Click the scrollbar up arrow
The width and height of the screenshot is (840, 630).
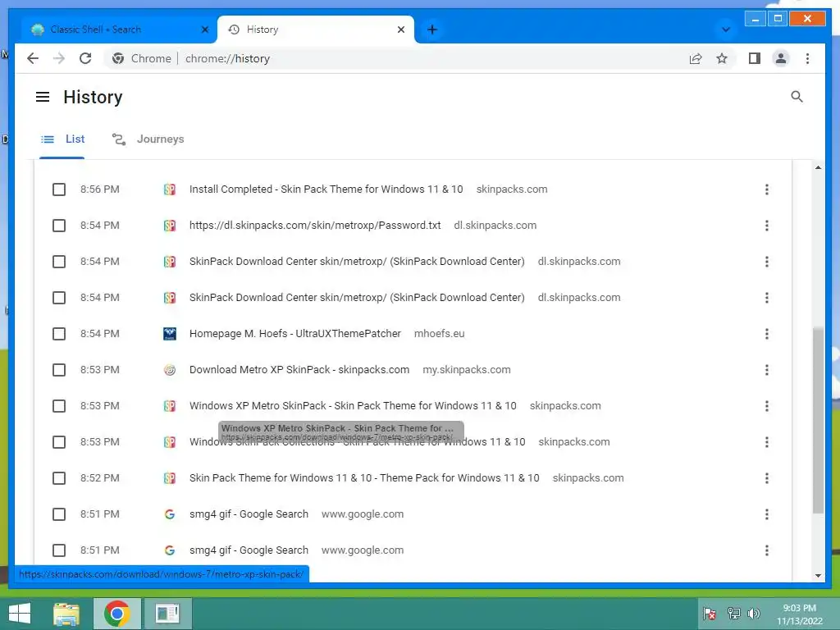[818, 167]
